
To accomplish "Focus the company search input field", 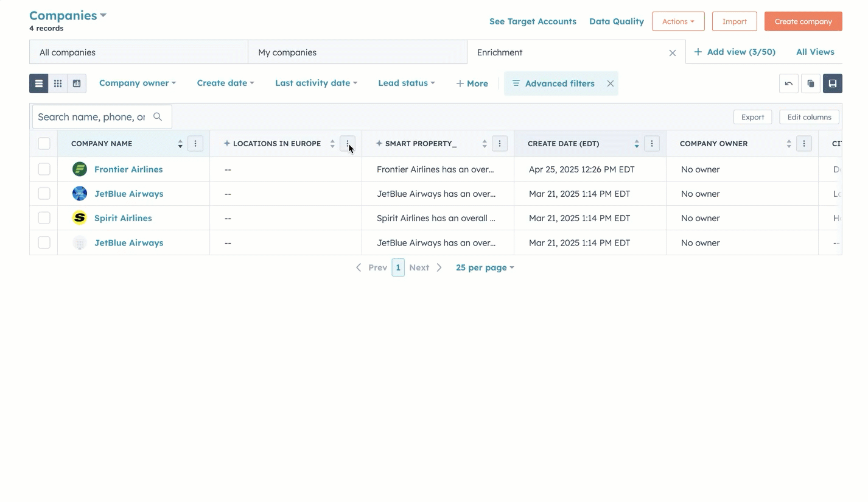I will pyautogui.click(x=91, y=117).
